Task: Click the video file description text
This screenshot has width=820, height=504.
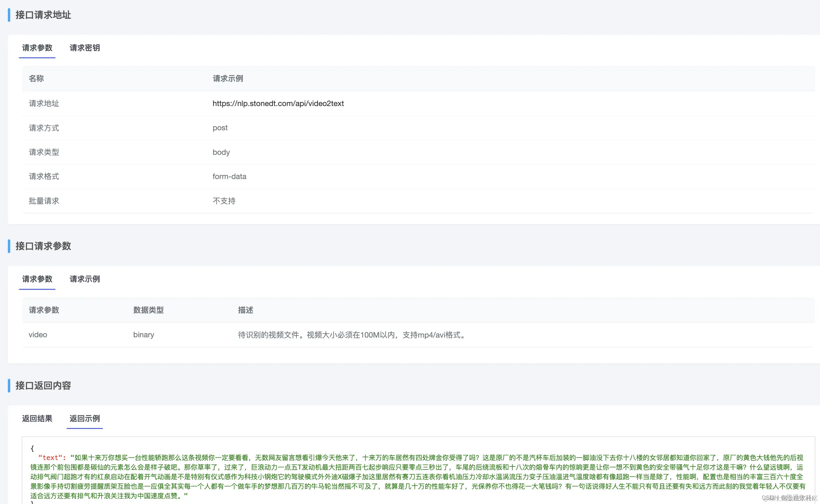Action: [x=352, y=335]
